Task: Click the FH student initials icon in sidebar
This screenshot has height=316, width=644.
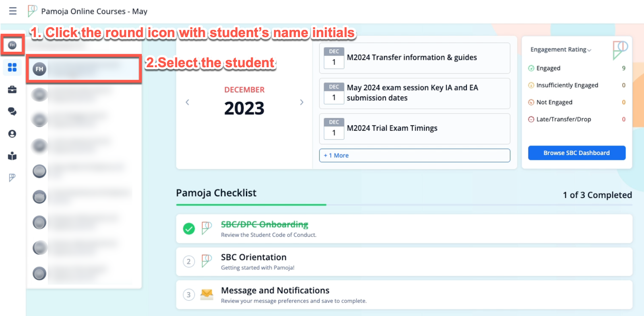Action: (x=12, y=45)
